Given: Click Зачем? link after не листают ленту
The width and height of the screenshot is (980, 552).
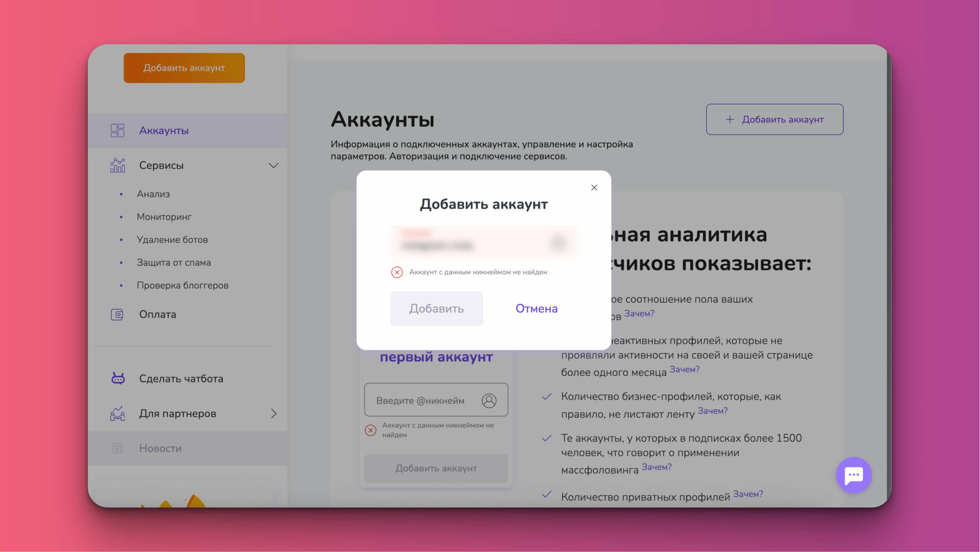Looking at the screenshot, I should pos(712,411).
